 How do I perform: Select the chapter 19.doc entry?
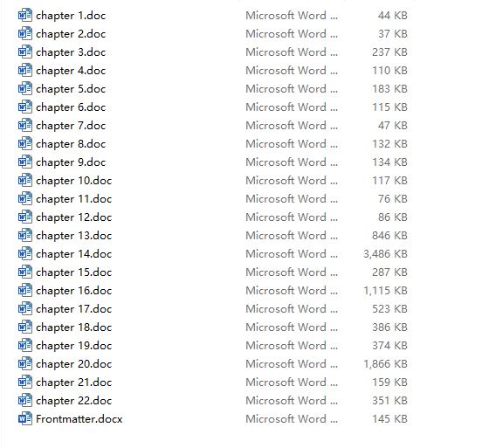73,346
